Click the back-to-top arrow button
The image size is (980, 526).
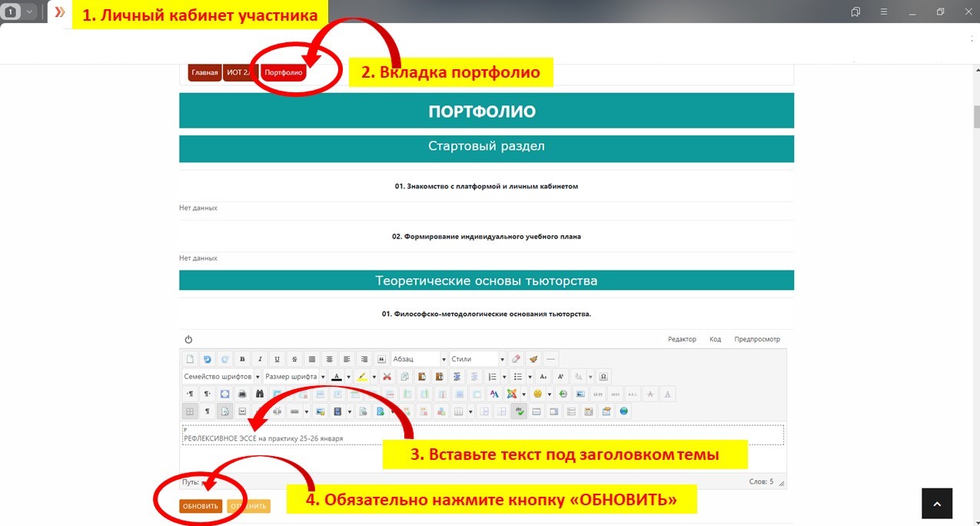coord(937,504)
